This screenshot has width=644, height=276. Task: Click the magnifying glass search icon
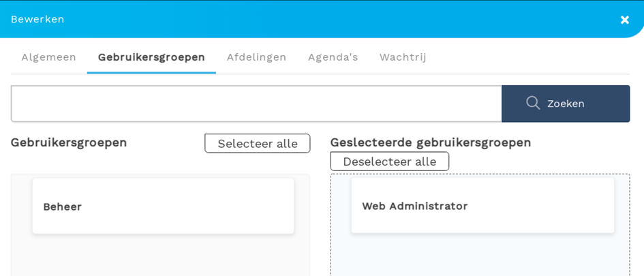(x=533, y=103)
